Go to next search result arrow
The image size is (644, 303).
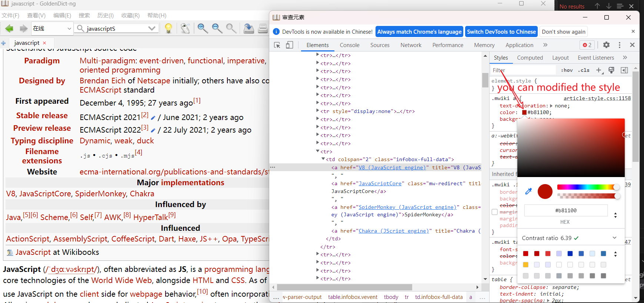[x=609, y=6]
